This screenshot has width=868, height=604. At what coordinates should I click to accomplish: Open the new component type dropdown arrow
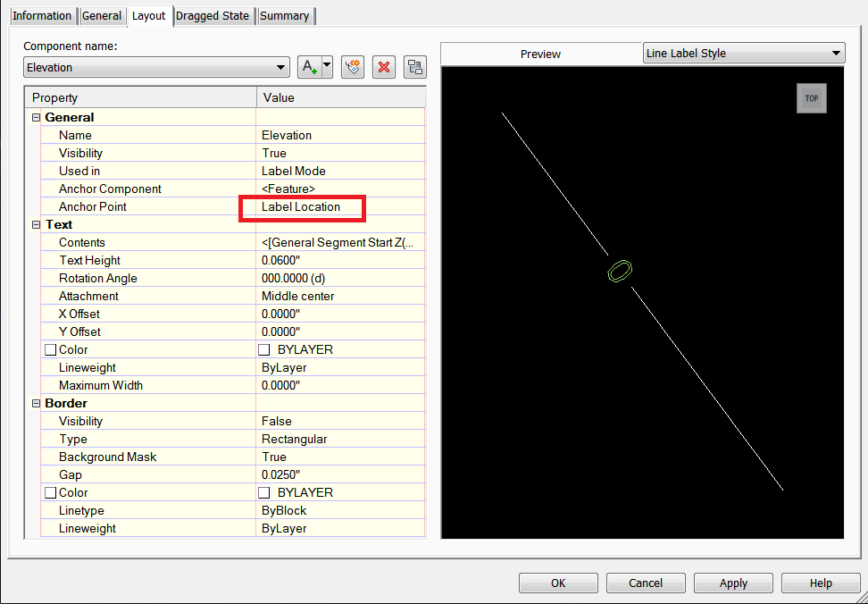coord(325,67)
